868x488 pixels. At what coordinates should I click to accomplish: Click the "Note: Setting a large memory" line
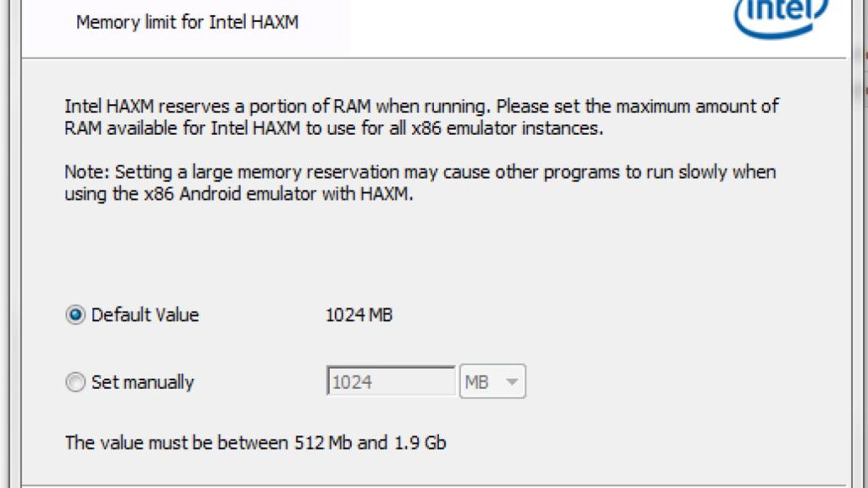click(420, 172)
